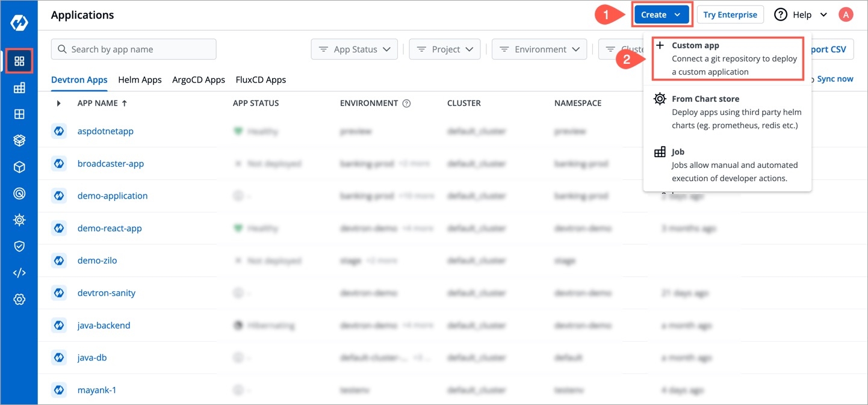Click the Devtron logo in sidebar
Image resolution: width=868 pixels, height=405 pixels.
(19, 23)
